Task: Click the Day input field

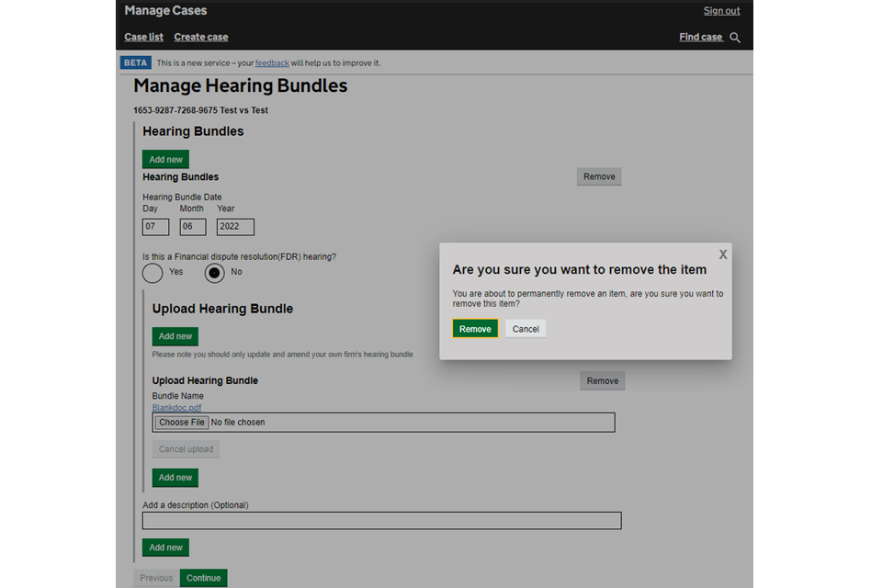Action: point(155,227)
